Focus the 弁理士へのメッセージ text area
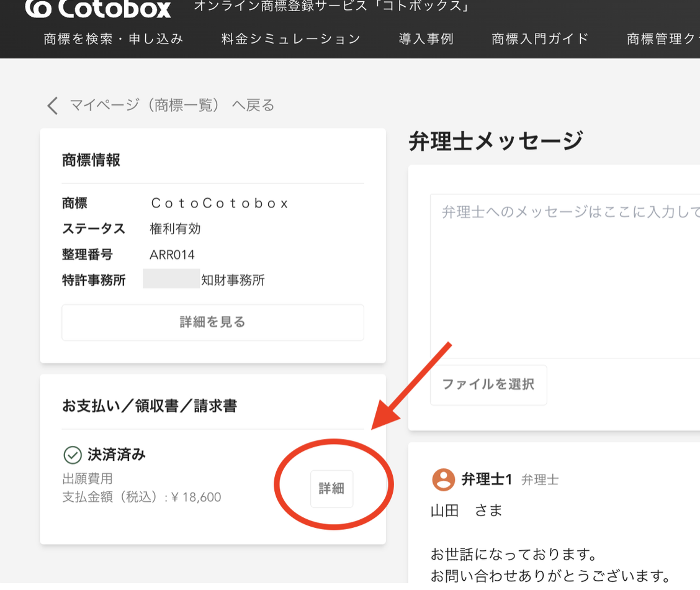 [x=565, y=276]
